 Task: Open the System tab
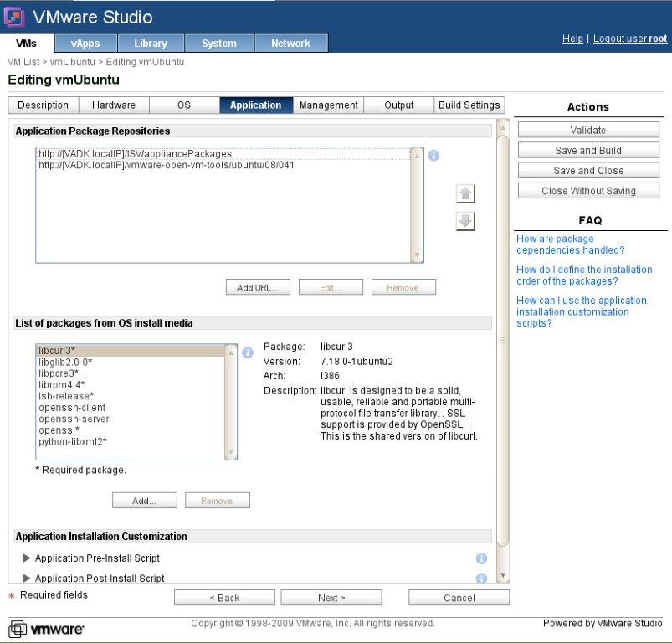click(219, 44)
